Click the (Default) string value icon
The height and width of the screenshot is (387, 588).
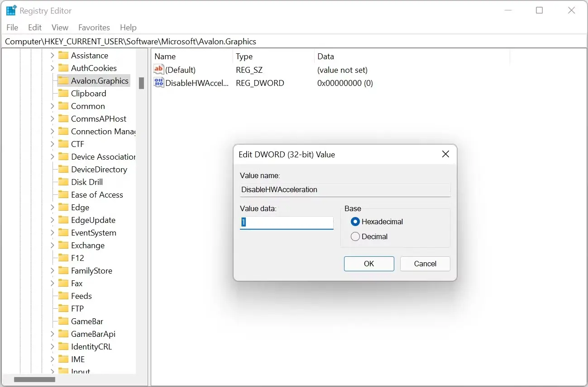click(159, 70)
